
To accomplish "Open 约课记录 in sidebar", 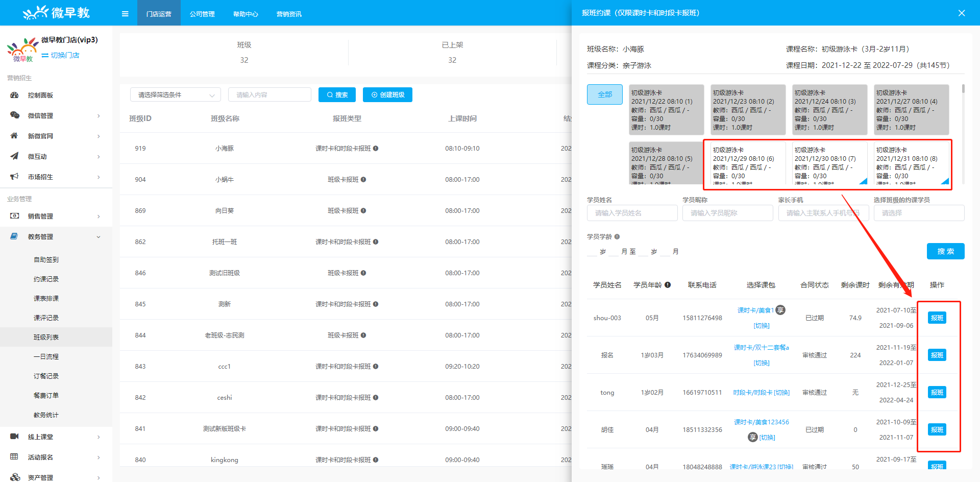I will point(46,279).
